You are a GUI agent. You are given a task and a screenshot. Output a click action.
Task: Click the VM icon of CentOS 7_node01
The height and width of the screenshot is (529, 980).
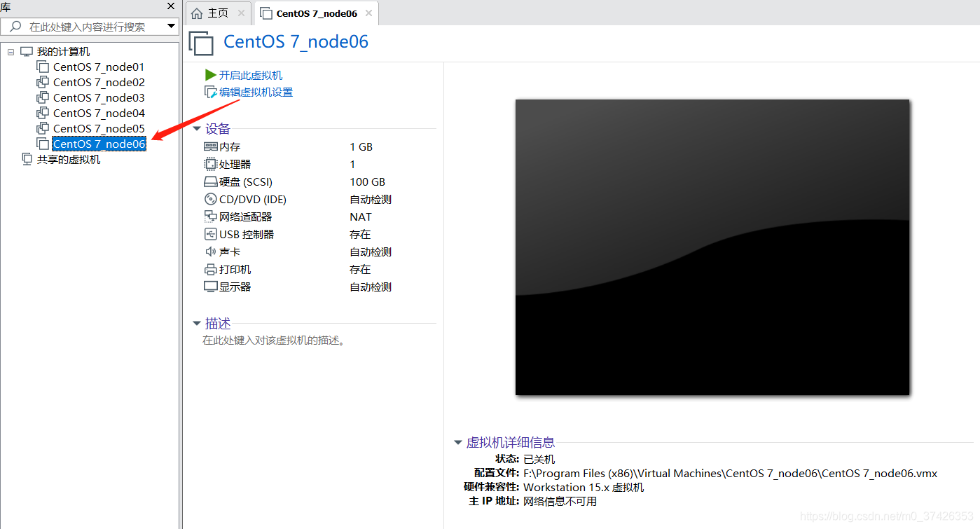point(43,67)
